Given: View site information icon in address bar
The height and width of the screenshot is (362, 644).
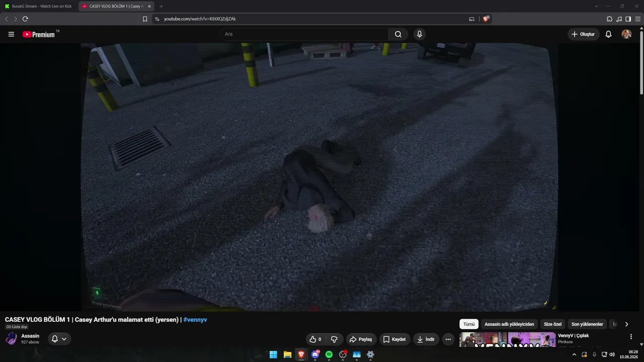Looking at the screenshot, I should tap(157, 19).
